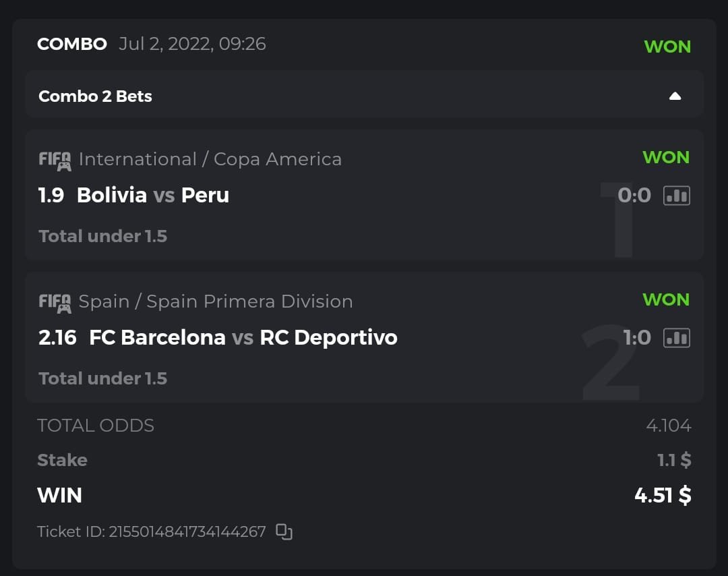The width and height of the screenshot is (728, 576).
Task: Open statistics icon for FC Barcelona match
Action: tap(677, 338)
